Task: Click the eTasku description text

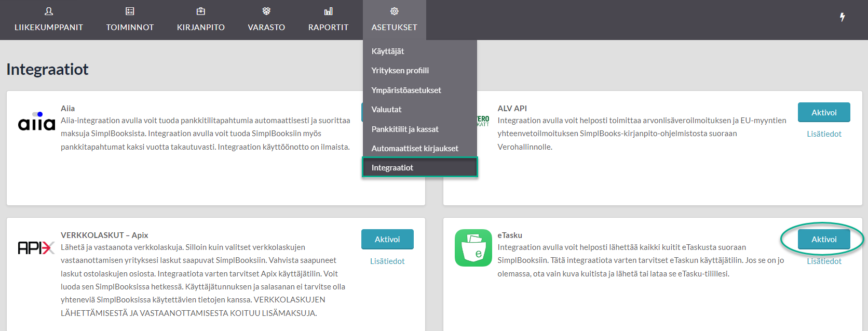Action: coord(641,260)
